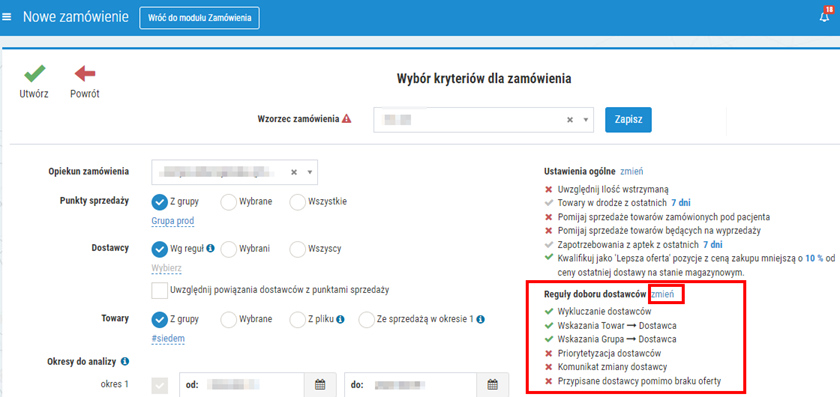Show info tooltip next to Wg reguł
Screen dimensions: 840x397
pos(211,249)
